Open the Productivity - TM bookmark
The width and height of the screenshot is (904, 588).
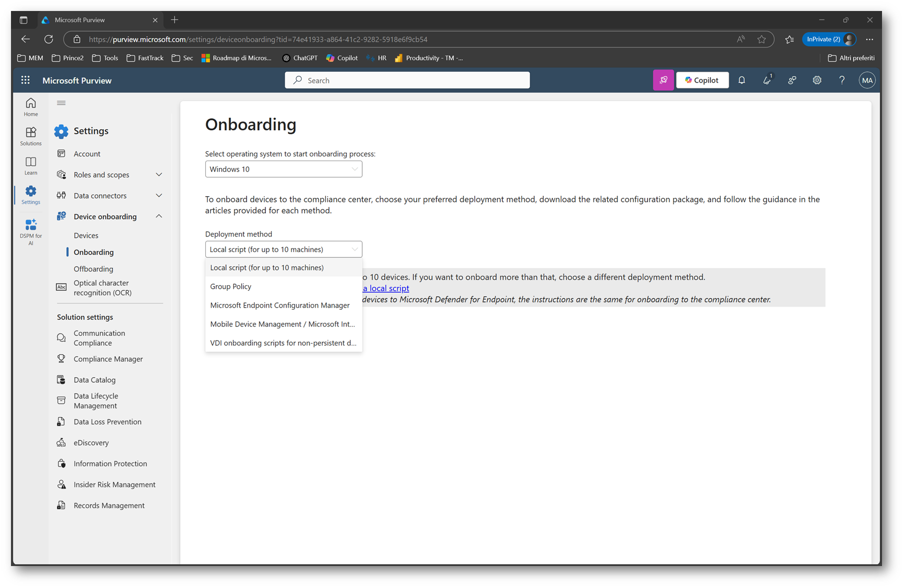coord(429,58)
